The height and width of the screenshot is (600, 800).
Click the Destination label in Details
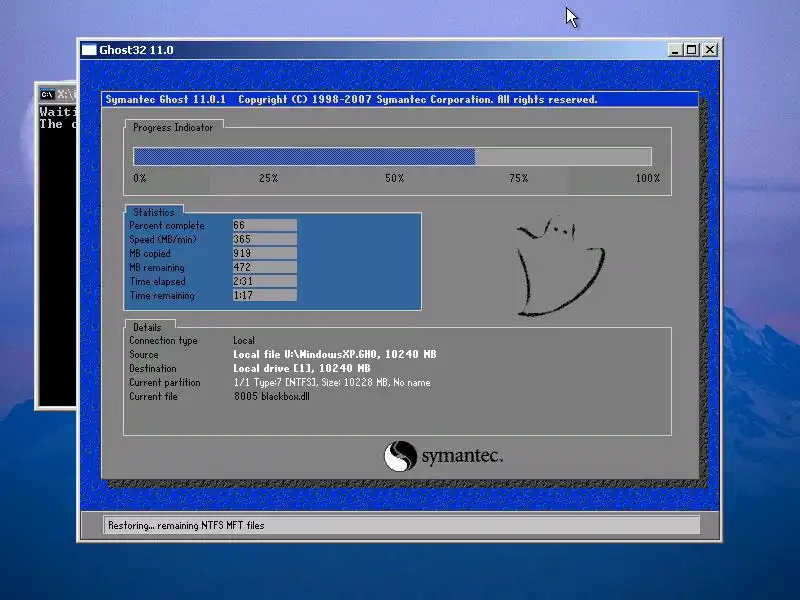tap(153, 368)
